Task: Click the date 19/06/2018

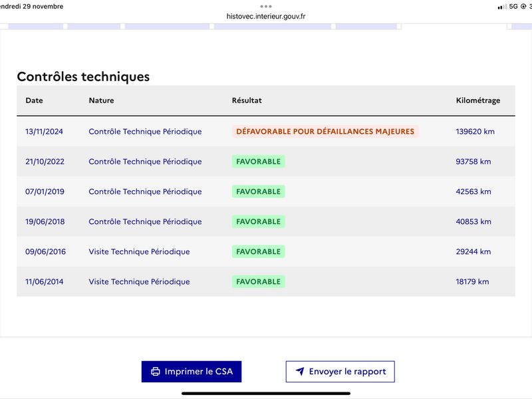Action: [x=45, y=221]
